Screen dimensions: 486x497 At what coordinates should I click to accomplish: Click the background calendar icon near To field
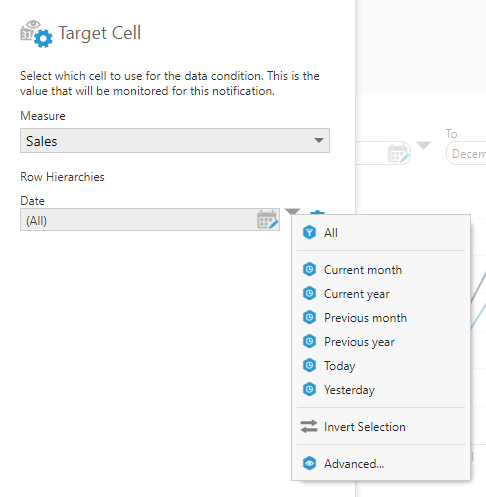coord(399,153)
